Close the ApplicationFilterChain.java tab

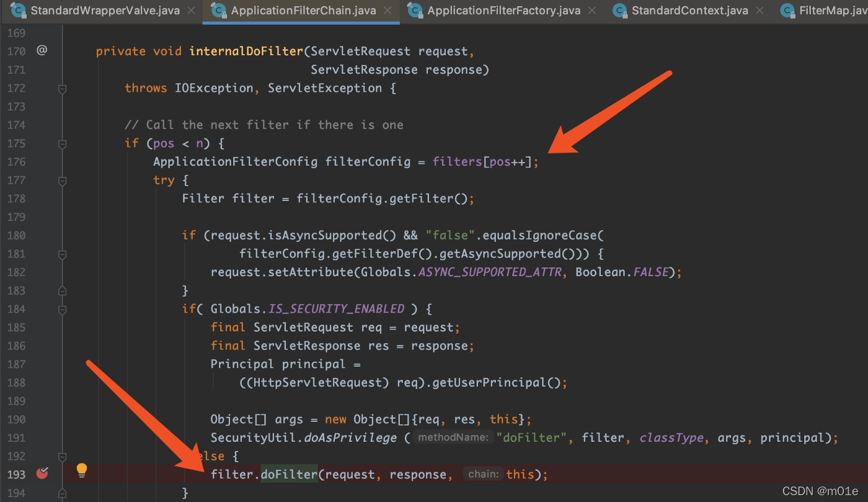387,11
